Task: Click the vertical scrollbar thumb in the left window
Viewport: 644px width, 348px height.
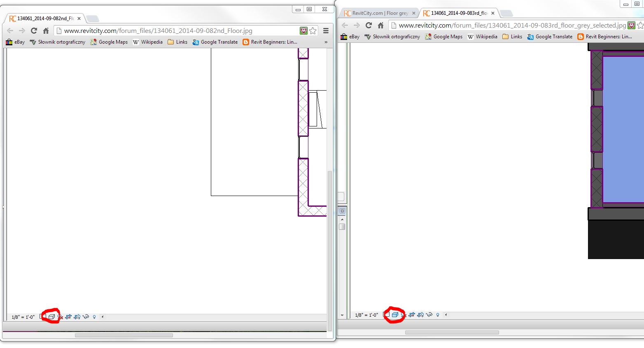Action: coord(329,250)
